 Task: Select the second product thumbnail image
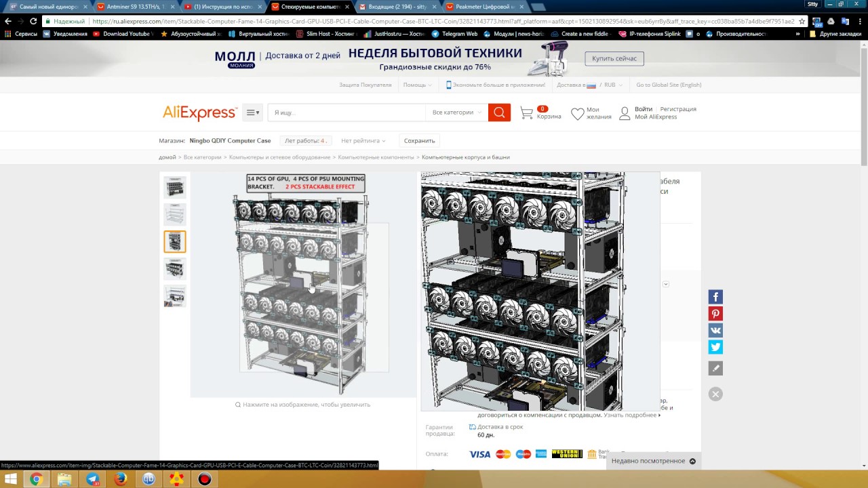pos(175,214)
